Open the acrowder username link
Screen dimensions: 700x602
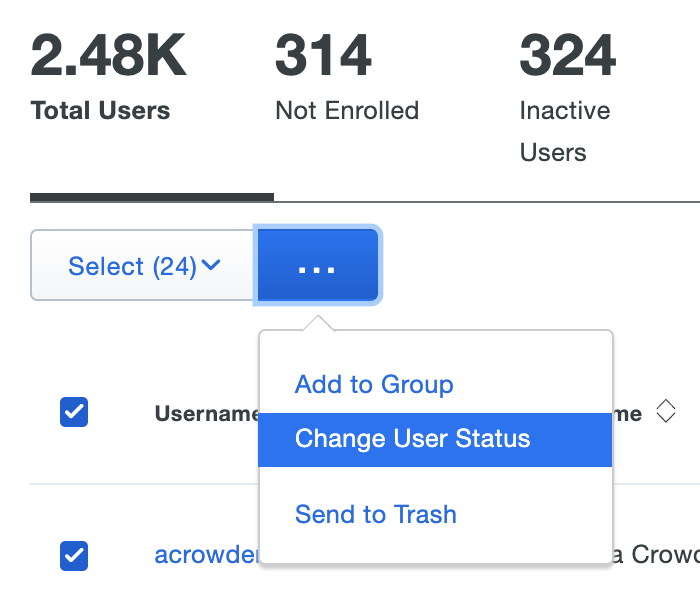(x=207, y=555)
